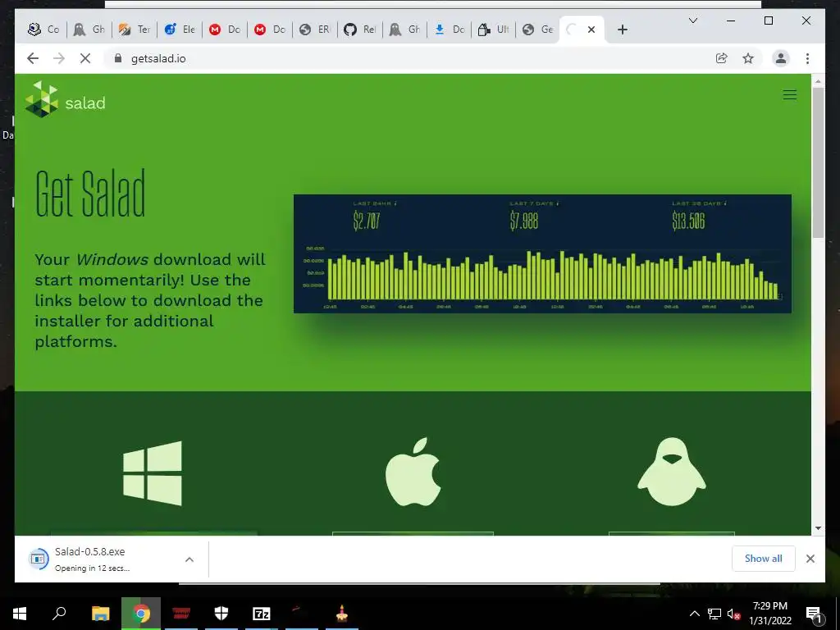Click the Windows platform icon
Screen dimensions: 840x630
point(153,473)
